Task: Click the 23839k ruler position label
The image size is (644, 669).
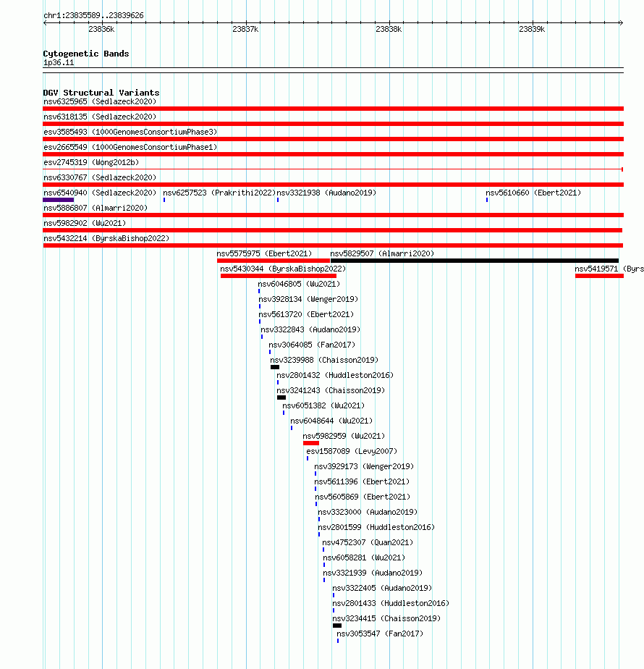Action: [x=532, y=29]
